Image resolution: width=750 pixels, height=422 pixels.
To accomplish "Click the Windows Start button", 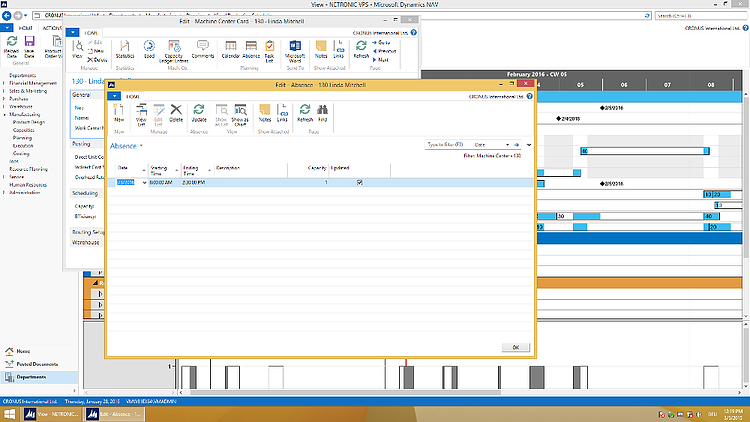I will pos(9,414).
